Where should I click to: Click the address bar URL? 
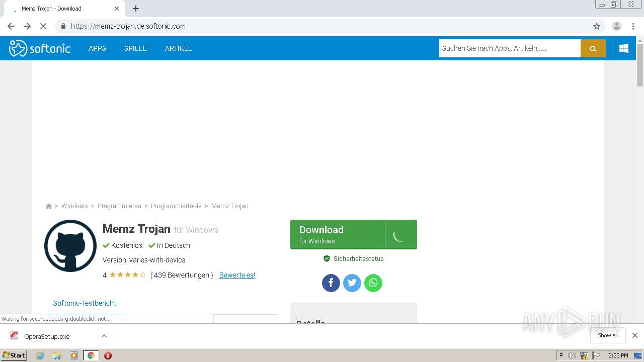tap(128, 26)
